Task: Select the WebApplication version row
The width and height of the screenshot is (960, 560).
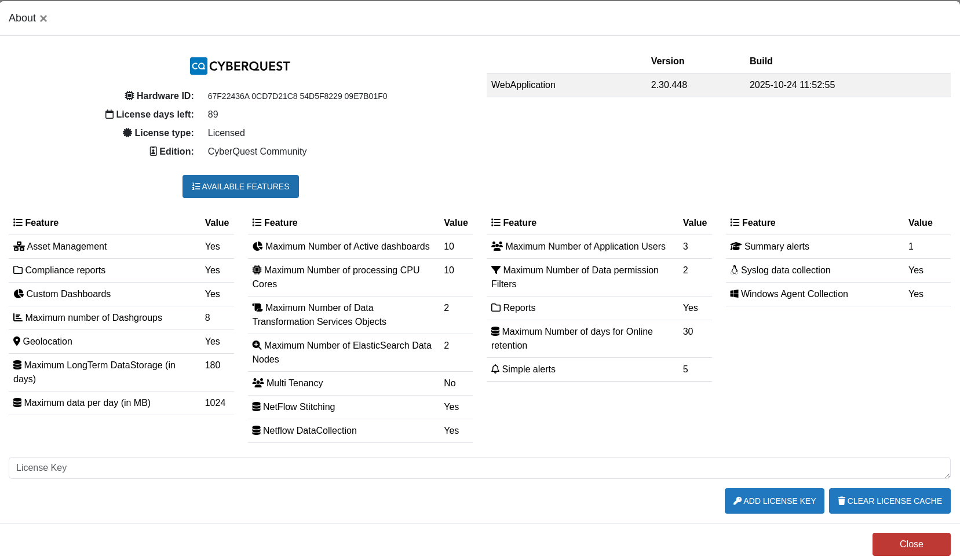Action: pyautogui.click(x=718, y=85)
